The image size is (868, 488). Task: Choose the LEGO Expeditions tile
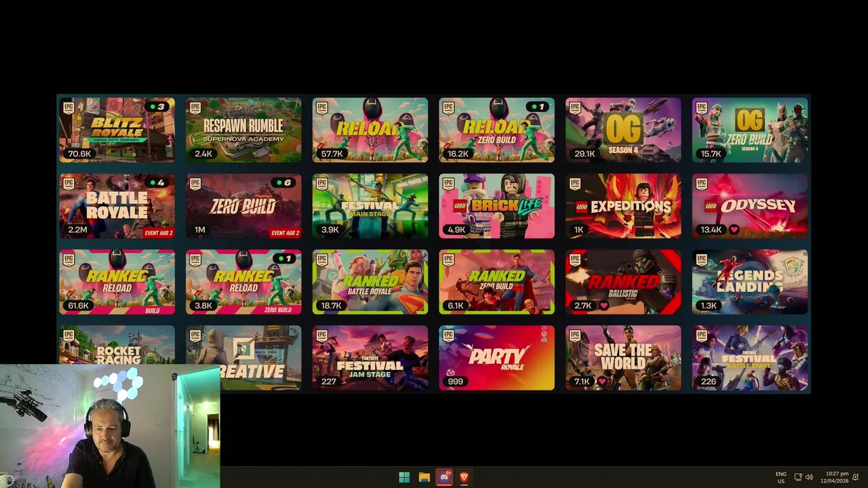(x=623, y=206)
